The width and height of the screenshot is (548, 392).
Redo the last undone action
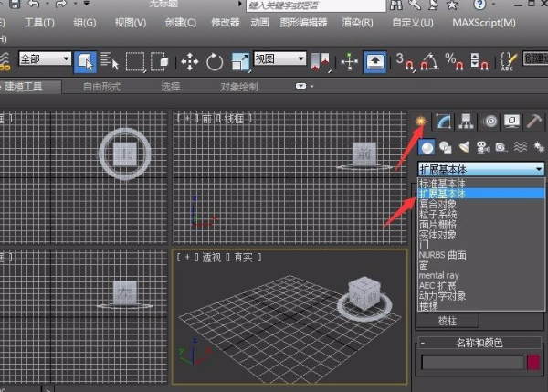[61, 5]
